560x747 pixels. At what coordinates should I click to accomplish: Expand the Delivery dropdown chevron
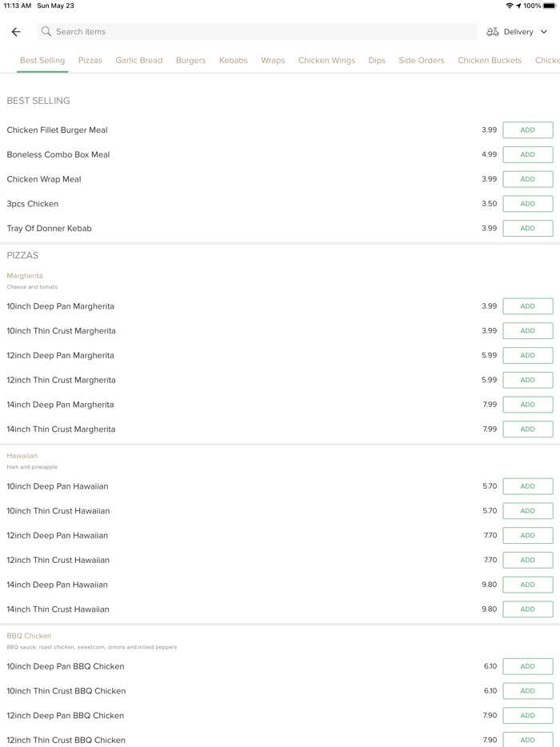(x=544, y=32)
